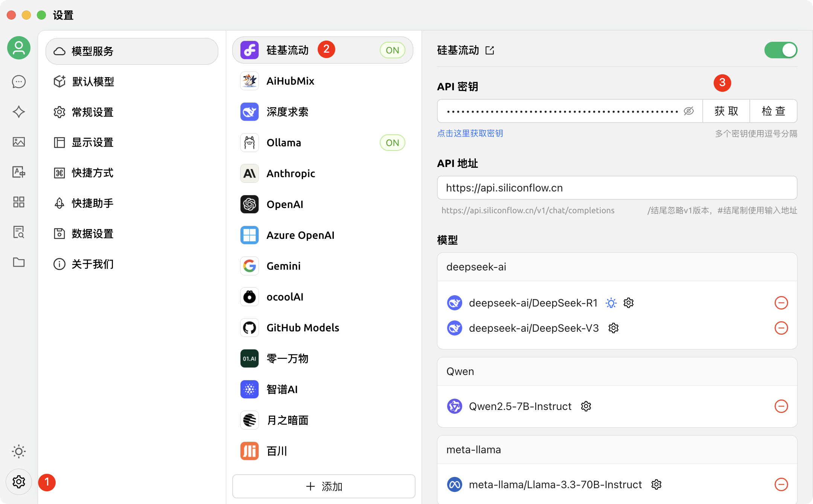
Task: Click the Anthropic service icon
Action: click(x=249, y=173)
